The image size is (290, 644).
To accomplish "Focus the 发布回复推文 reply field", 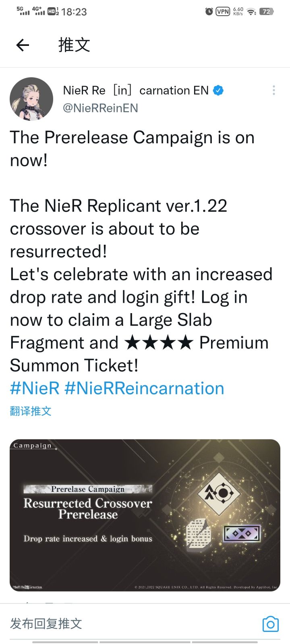I will coord(121,623).
